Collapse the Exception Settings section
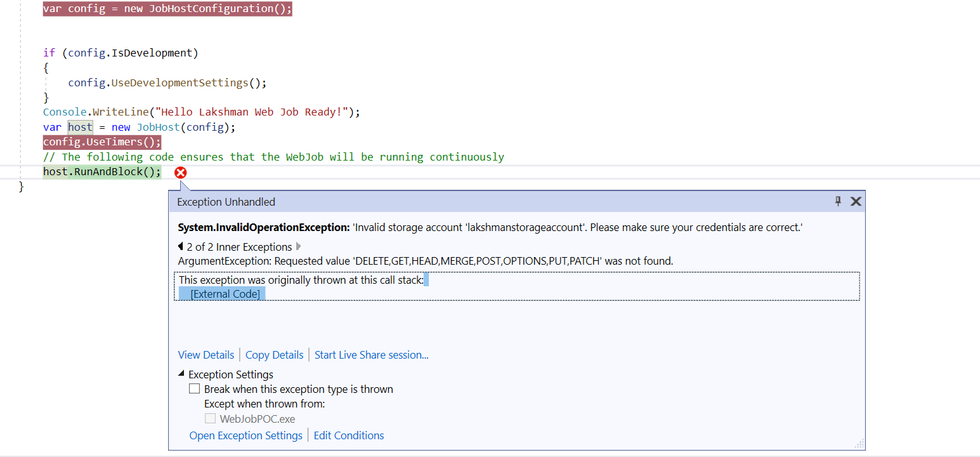Viewport: 980px width, 457px height. click(181, 374)
